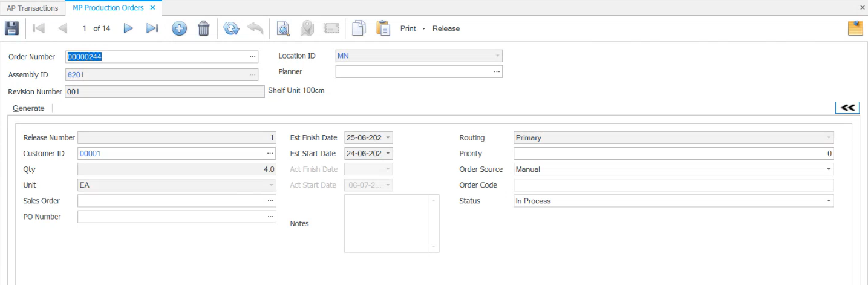The image size is (868, 285).
Task: Collapse the panel with double-arrow button
Action: [847, 108]
